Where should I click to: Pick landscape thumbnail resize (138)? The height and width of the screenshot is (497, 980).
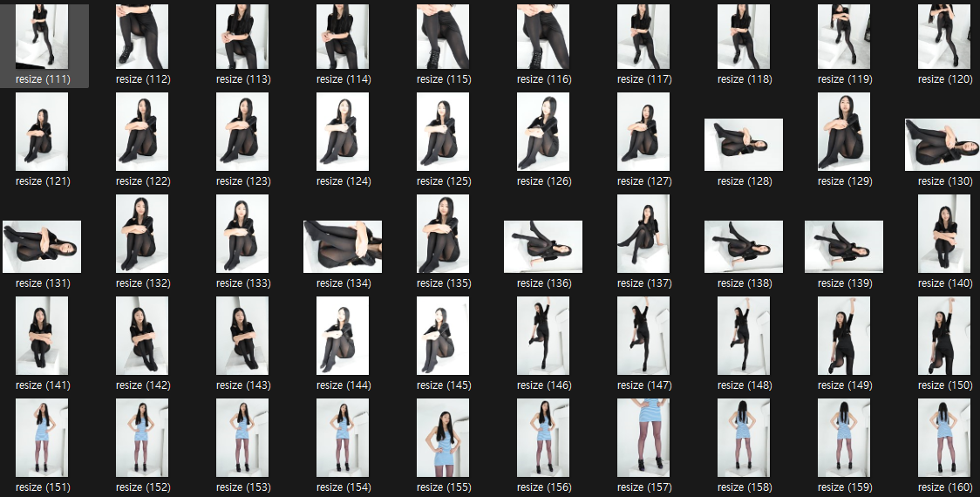[x=744, y=246]
